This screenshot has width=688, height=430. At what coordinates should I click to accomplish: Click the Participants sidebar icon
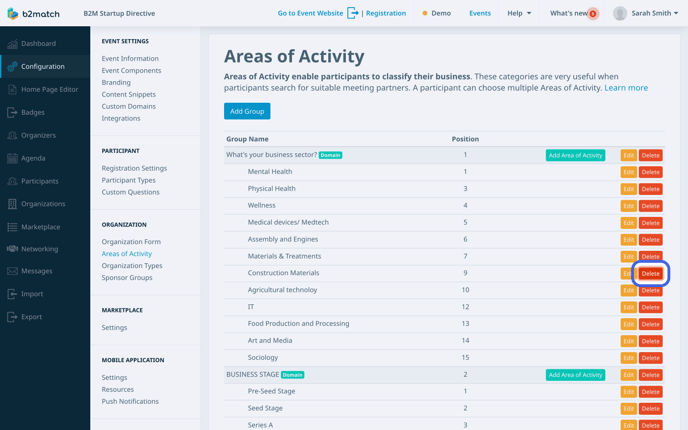pyautogui.click(x=12, y=181)
